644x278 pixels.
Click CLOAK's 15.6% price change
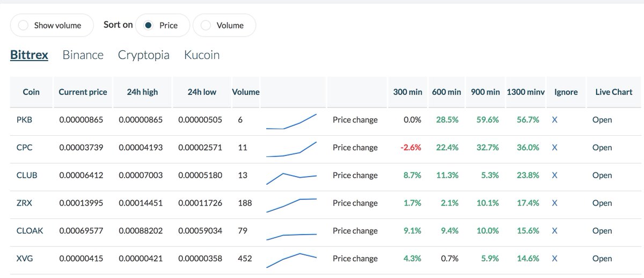coord(528,231)
